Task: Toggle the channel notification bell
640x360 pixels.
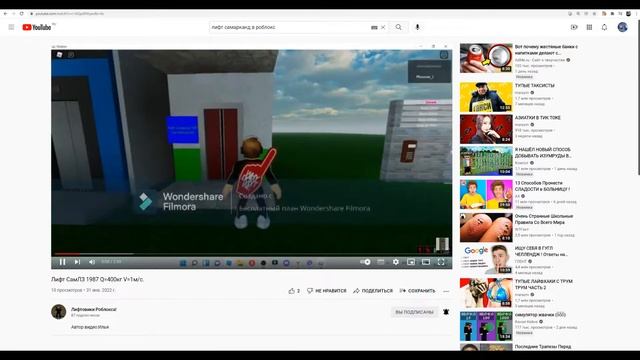Action: (446, 312)
